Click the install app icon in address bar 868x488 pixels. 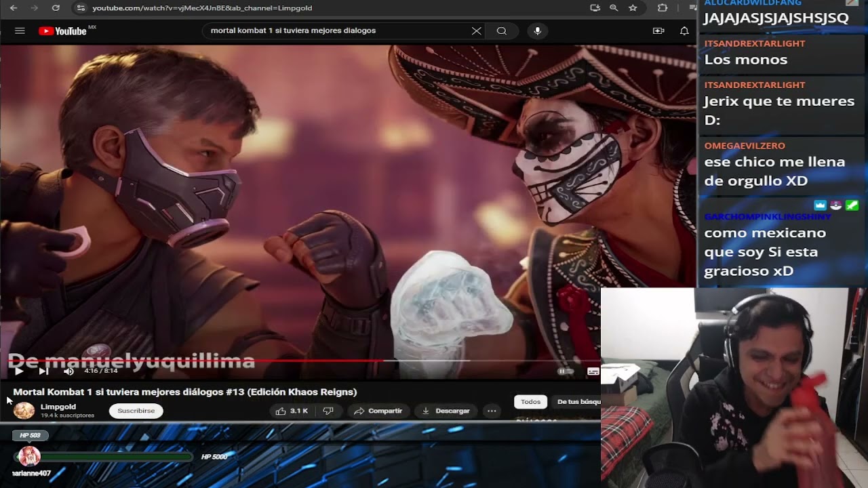point(595,8)
